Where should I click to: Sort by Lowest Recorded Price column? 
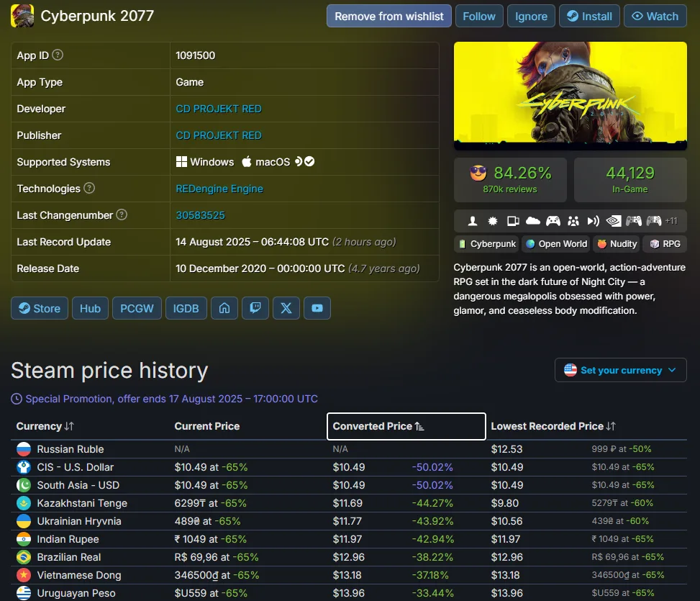[x=553, y=426]
